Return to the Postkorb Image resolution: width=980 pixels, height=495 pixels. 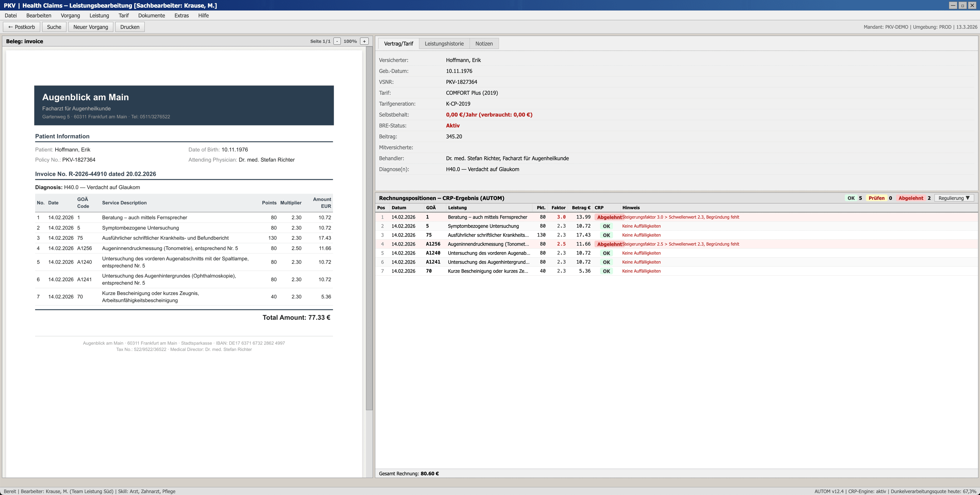tap(22, 27)
